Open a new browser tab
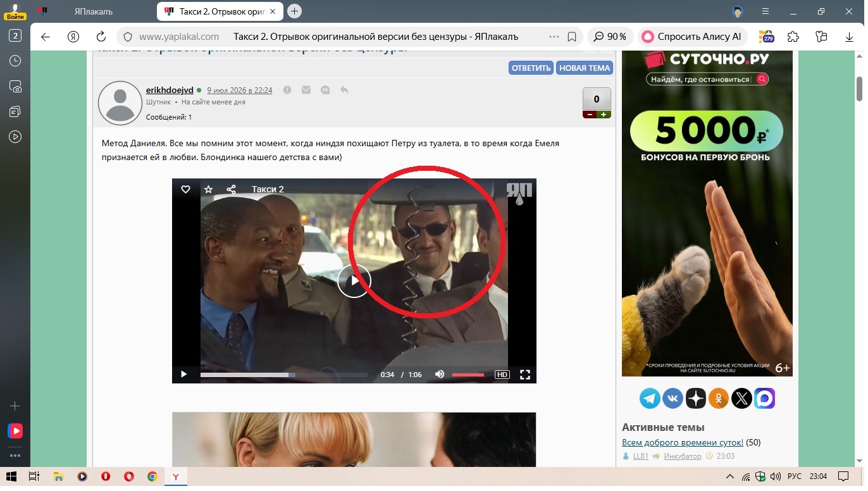868x491 pixels. pos(294,11)
